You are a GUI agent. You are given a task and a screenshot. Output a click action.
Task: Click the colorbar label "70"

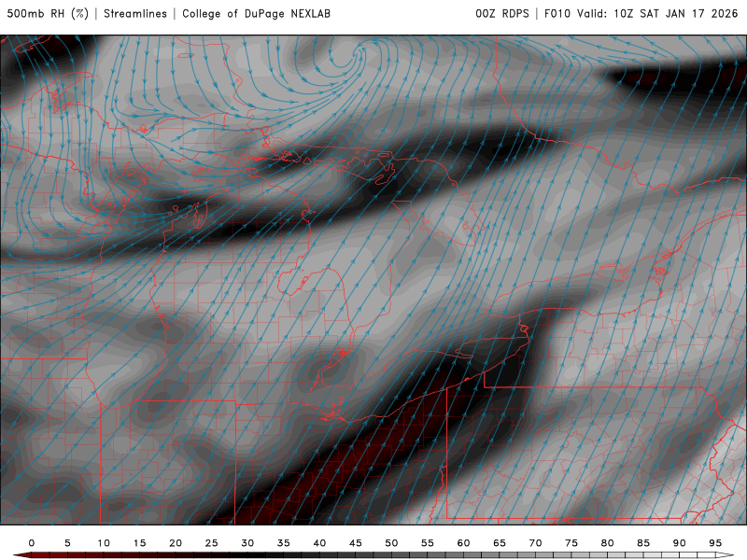click(x=535, y=543)
